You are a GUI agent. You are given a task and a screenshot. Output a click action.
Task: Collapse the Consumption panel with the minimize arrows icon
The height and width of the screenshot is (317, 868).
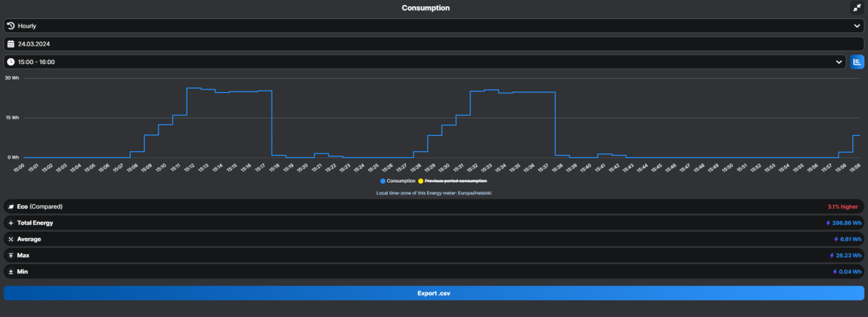coord(857,8)
